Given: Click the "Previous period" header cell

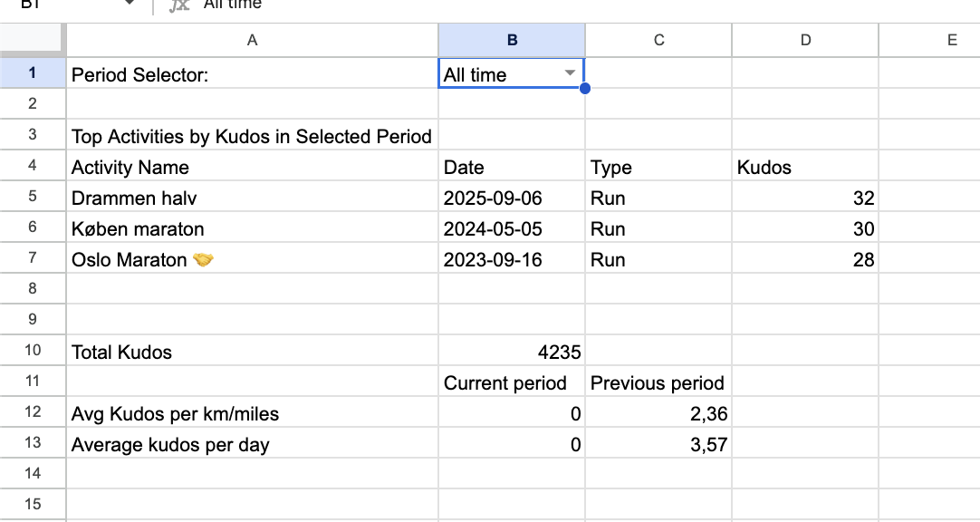Looking at the screenshot, I should [658, 382].
